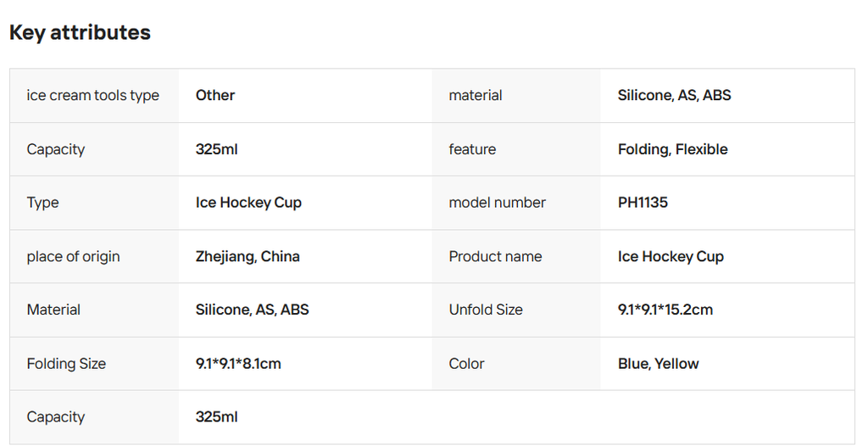Select Ice Hockey Cup beside Product name
The image size is (868, 447).
pos(670,256)
